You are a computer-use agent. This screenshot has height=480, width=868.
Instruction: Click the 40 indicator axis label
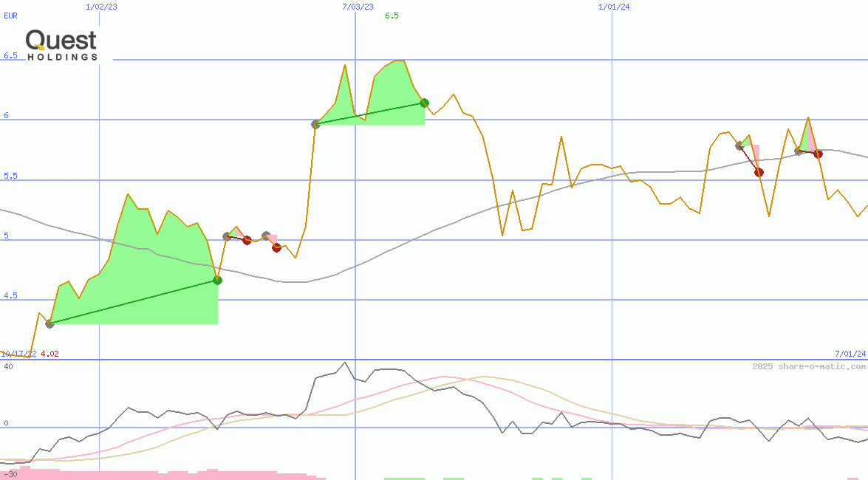point(8,366)
